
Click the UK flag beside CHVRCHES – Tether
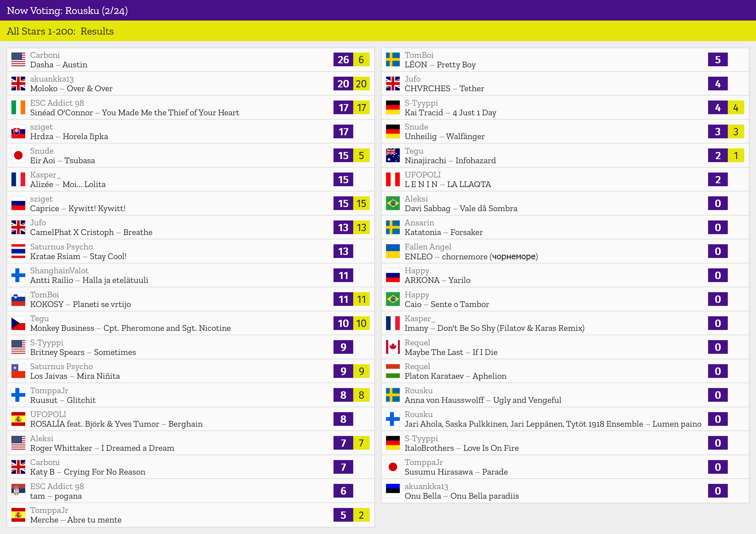(393, 84)
